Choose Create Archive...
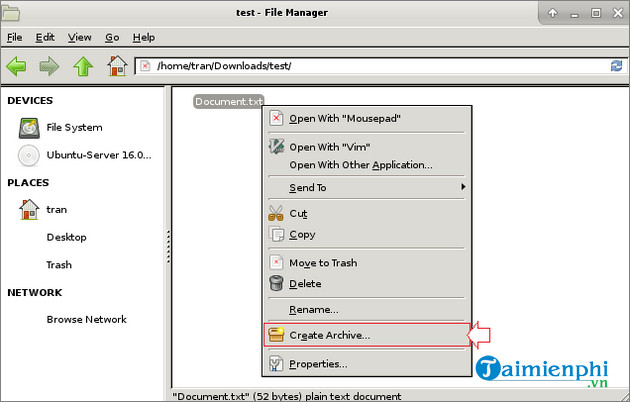630x402 pixels. [x=367, y=335]
